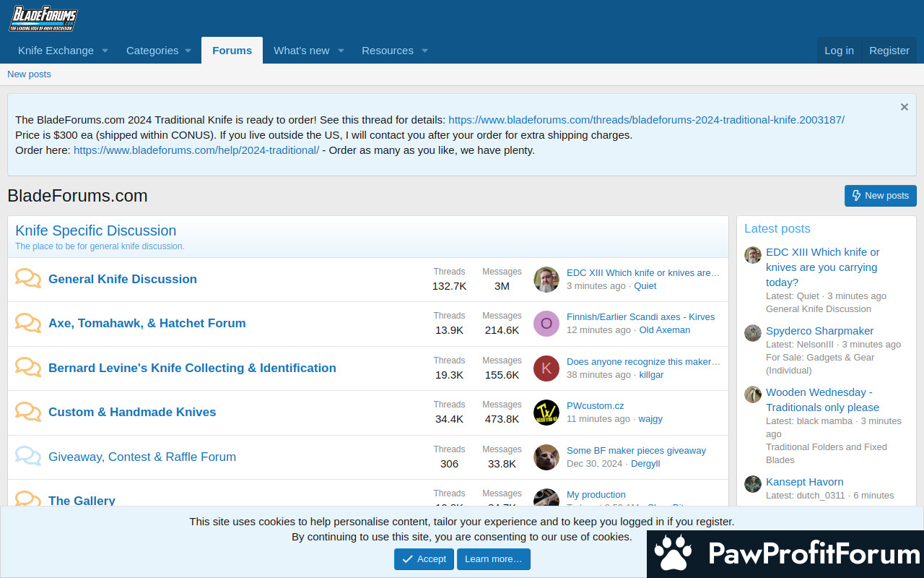Viewport: 924px width, 578px height.
Task: Click avatar beside EDC XIII in Latest posts
Action: coord(753,254)
